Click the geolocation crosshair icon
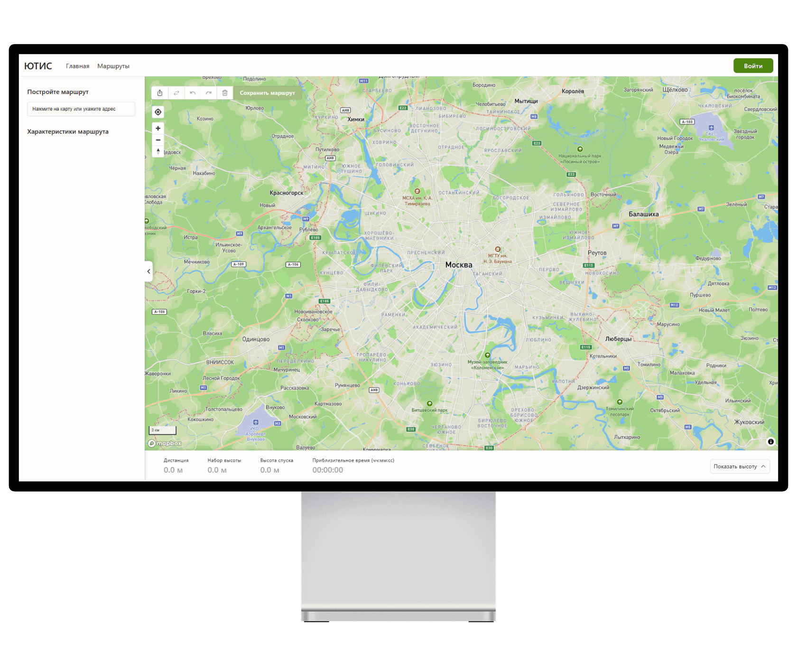Viewport: 797px width, 672px height. click(x=158, y=112)
